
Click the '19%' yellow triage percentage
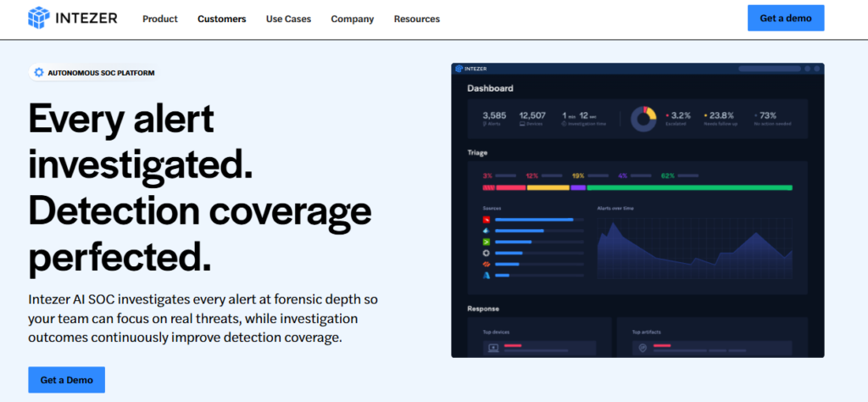coord(578,176)
